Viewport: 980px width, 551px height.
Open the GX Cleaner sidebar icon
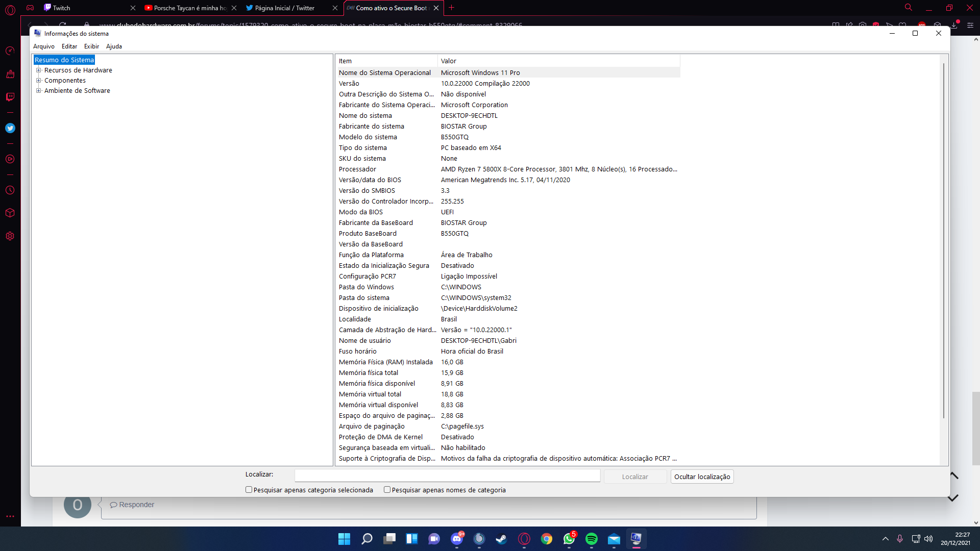click(x=10, y=74)
